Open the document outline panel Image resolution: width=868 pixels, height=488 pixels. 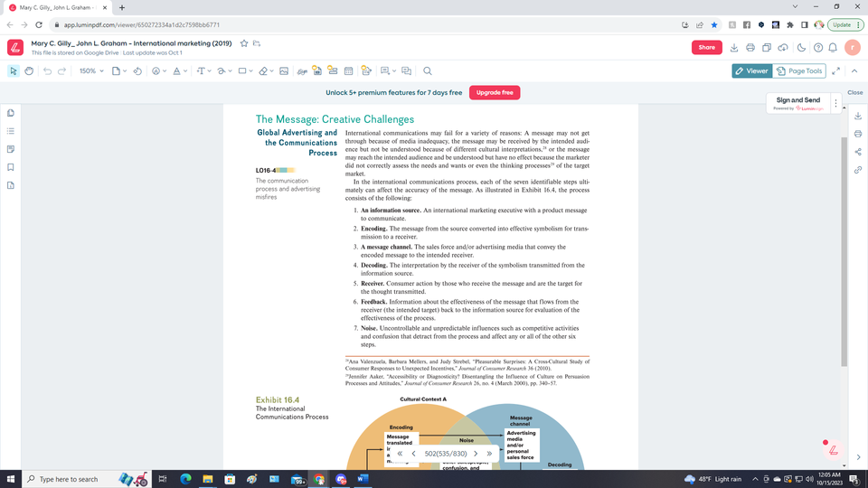(11, 131)
